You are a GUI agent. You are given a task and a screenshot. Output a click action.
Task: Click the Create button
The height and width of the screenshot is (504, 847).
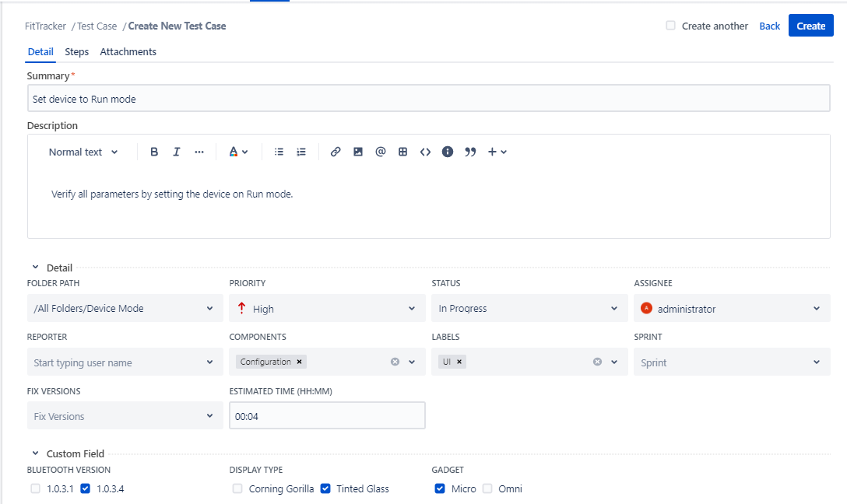[811, 26]
